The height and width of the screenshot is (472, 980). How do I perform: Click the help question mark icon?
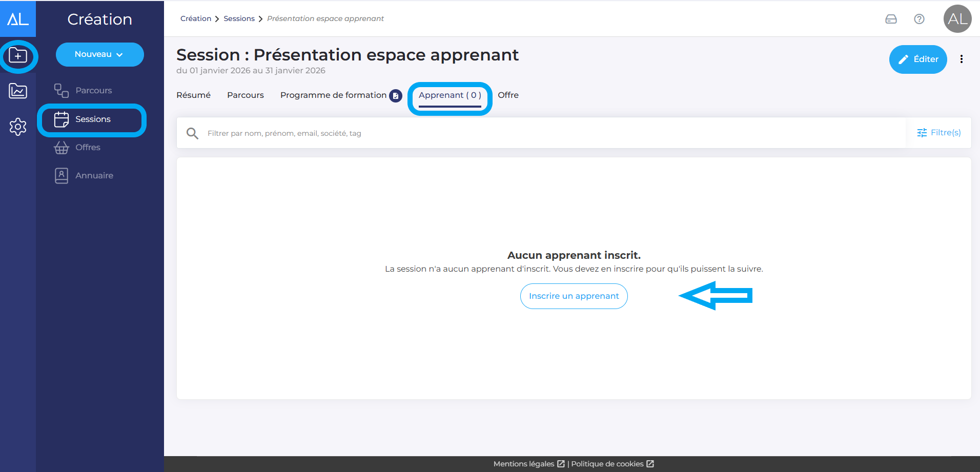click(x=919, y=19)
